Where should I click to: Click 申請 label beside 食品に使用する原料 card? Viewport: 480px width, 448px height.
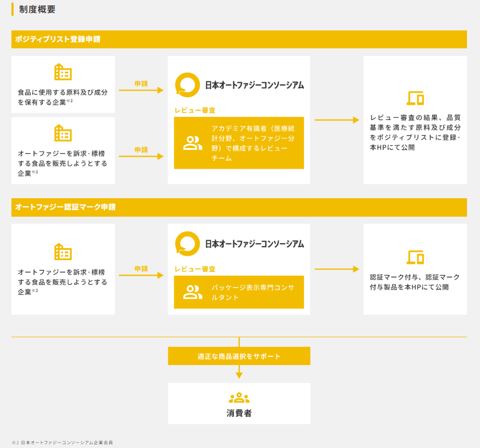click(141, 84)
